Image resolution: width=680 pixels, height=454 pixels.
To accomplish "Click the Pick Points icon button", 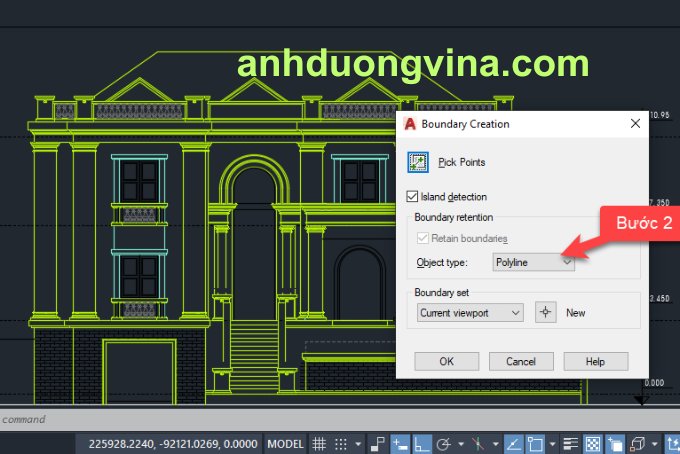I will pyautogui.click(x=419, y=162).
